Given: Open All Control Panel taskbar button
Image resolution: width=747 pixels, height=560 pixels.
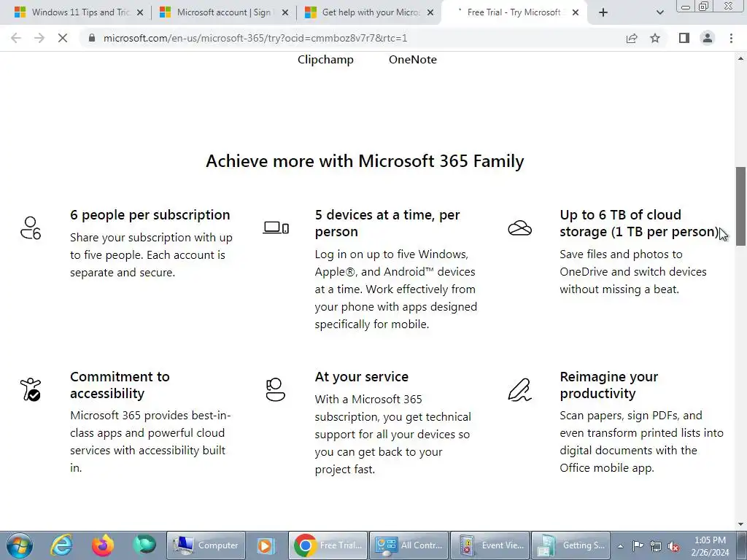Looking at the screenshot, I should pos(409,545).
